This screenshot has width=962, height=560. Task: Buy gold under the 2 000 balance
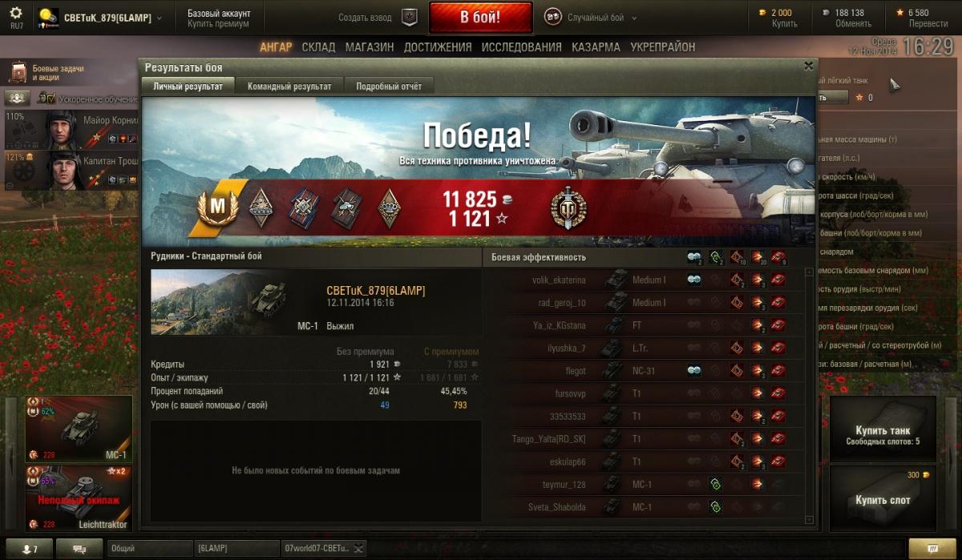[x=784, y=24]
